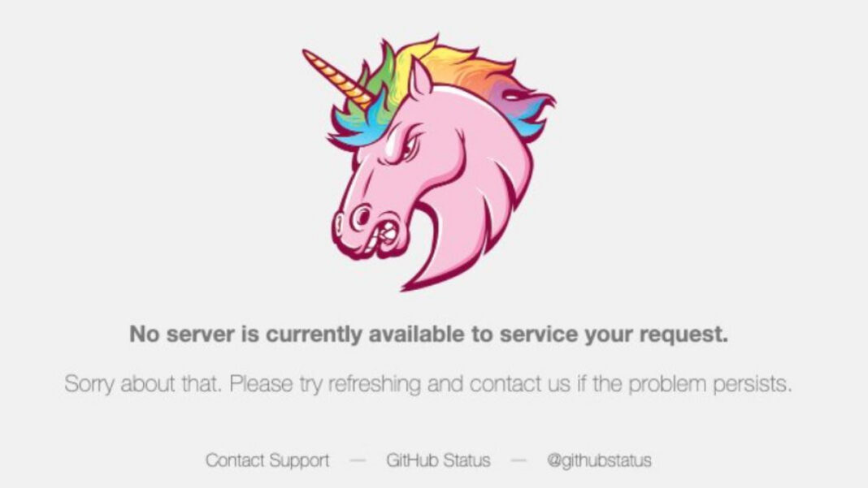Click the "Sorry about that." sentence
The image size is (868, 488).
[143, 383]
